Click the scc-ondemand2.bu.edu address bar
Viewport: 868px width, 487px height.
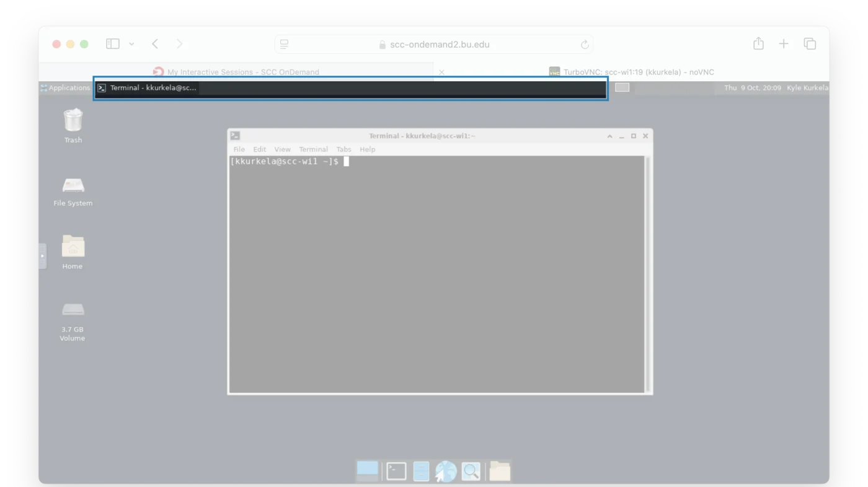point(434,44)
